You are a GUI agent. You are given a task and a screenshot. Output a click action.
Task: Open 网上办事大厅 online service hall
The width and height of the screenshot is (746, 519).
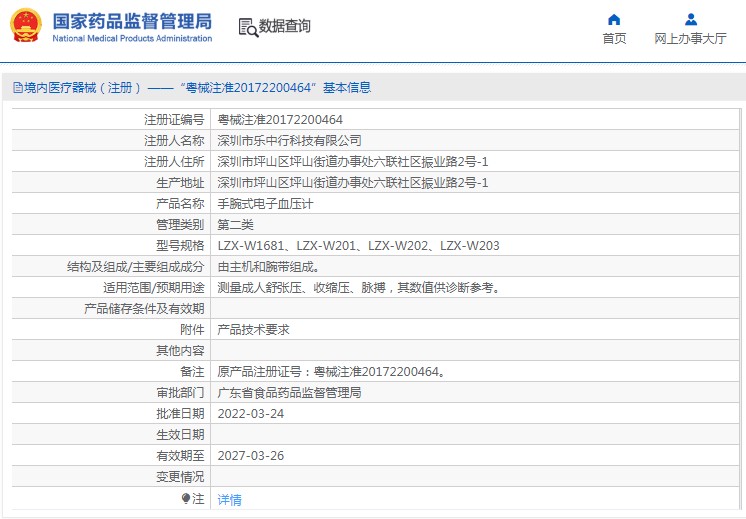click(x=690, y=39)
